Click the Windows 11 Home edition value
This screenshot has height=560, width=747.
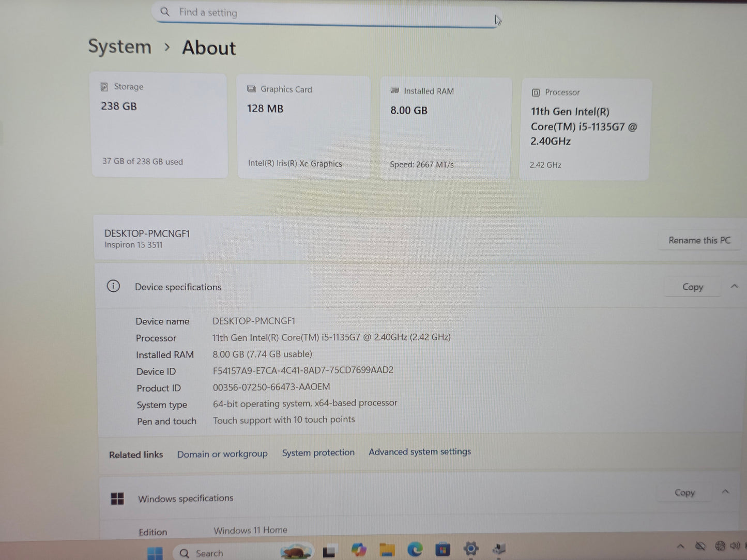250,530
